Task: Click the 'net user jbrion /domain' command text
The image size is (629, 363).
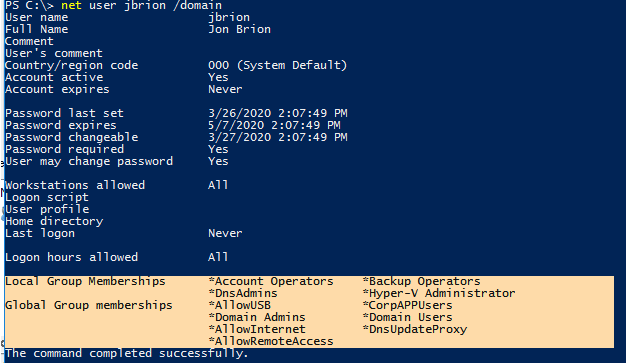Action: tap(141, 6)
